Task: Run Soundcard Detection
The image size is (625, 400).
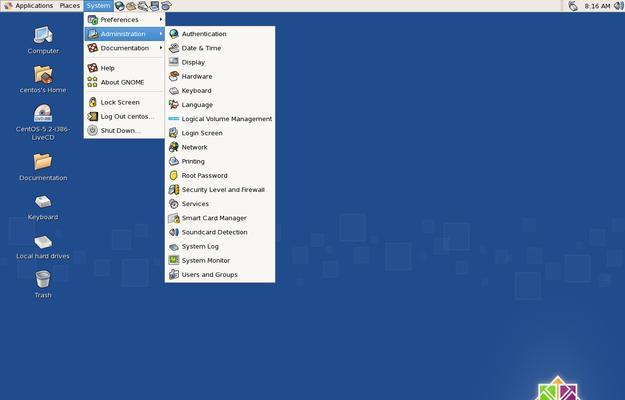Action: pos(220,232)
